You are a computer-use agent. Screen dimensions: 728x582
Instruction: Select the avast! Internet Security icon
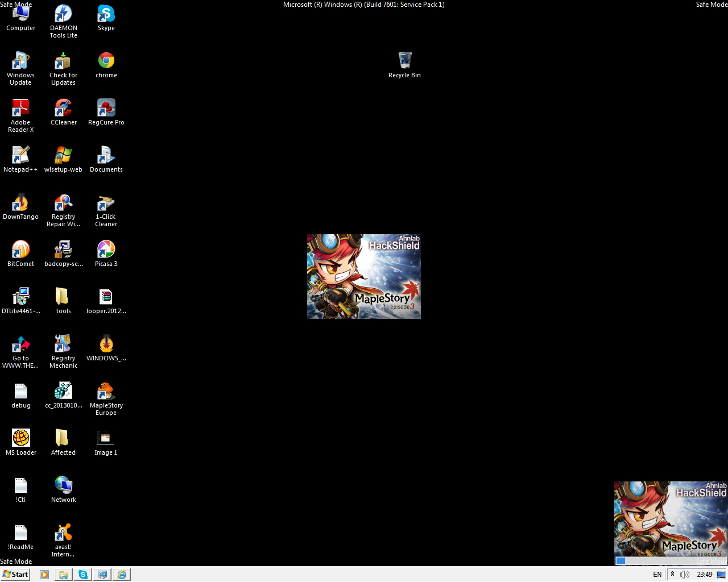[63, 541]
